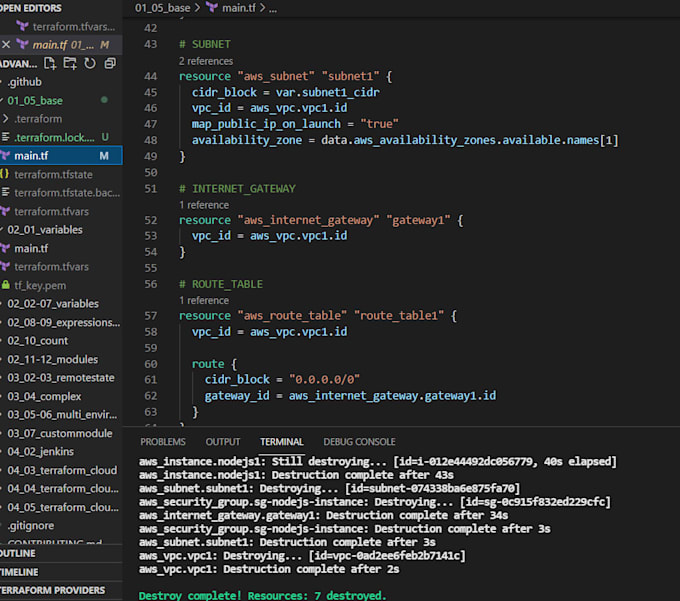Click the "0.0.0.0/0" string on line 61
The height and width of the screenshot is (601, 680).
[324, 379]
